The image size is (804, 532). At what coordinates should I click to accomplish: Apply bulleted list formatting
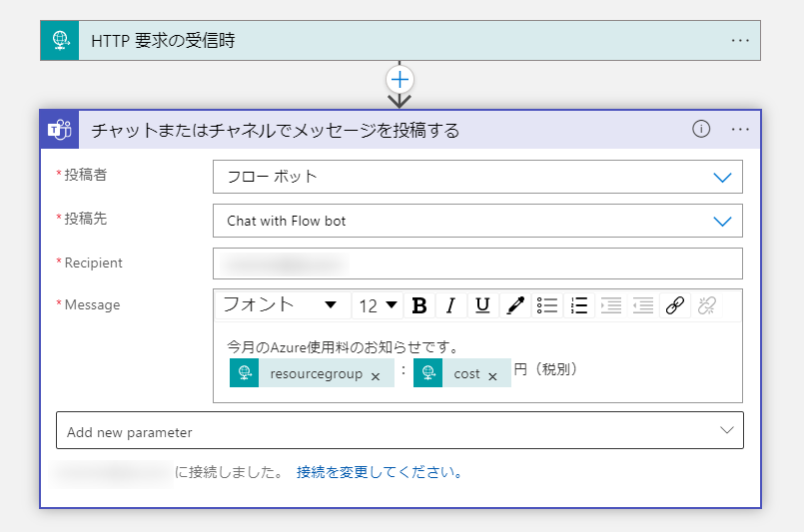tap(547, 305)
